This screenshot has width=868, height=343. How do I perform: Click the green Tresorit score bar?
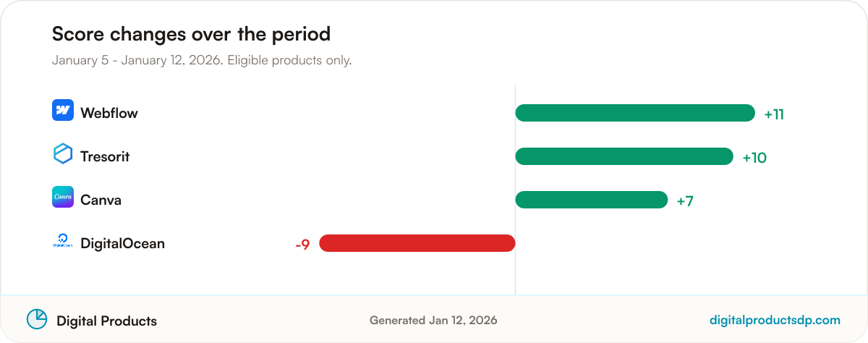tap(624, 156)
